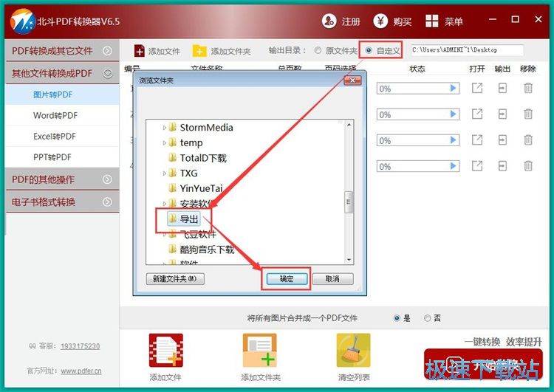
Task: Click the 购买 yen purchase icon
Action: 380,21
